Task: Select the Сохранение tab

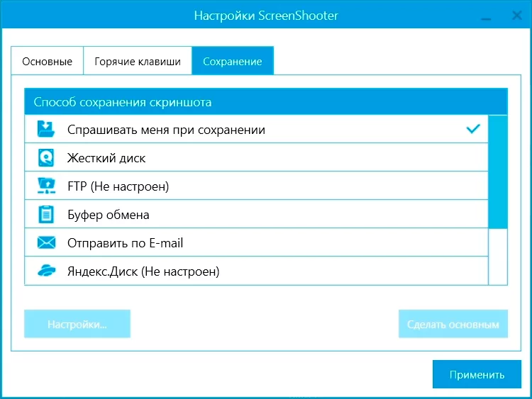Action: [x=233, y=61]
